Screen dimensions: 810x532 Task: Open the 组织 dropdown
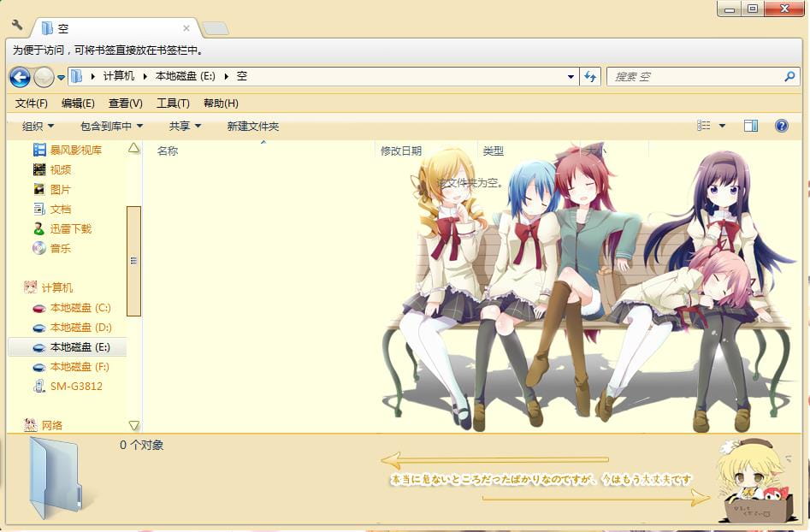tap(38, 126)
